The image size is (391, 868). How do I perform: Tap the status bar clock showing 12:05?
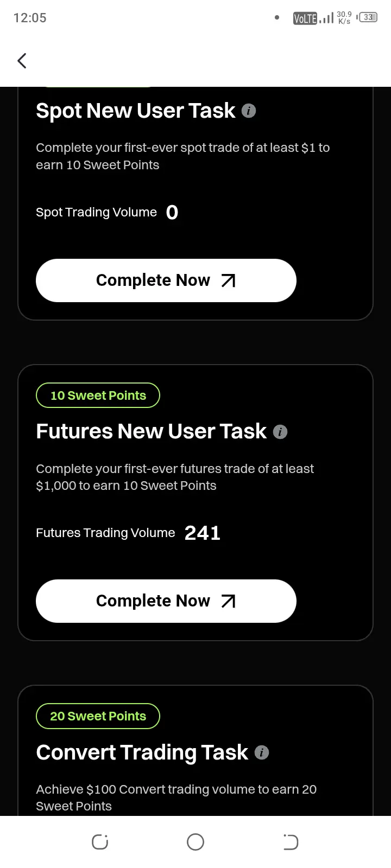pos(30,18)
